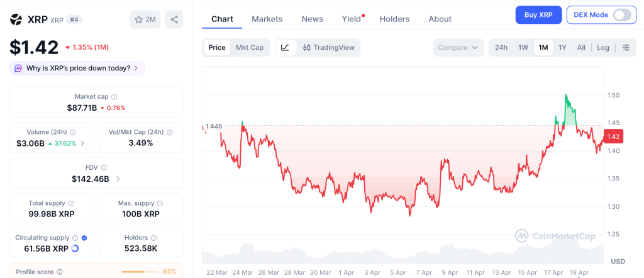
Task: Switch to line chart type icon
Action: coord(285,48)
